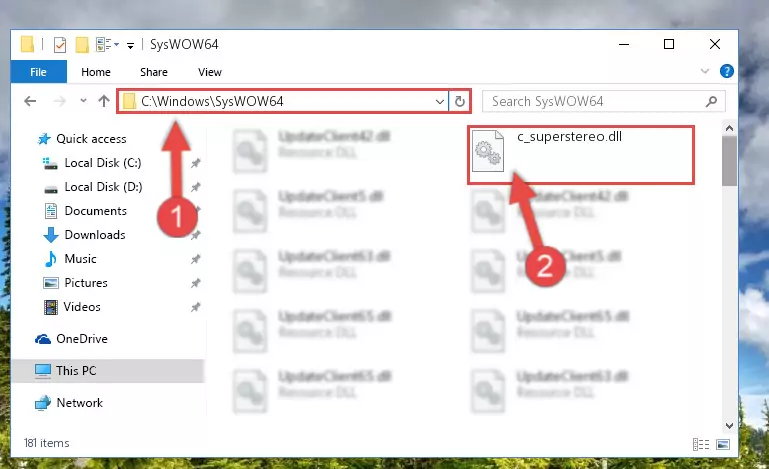Switch to the View ribbon tab
The image size is (769, 469).
209,72
